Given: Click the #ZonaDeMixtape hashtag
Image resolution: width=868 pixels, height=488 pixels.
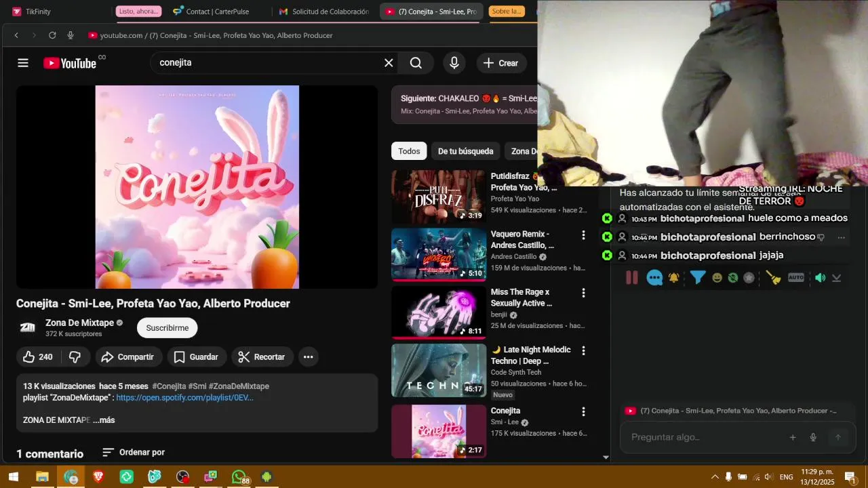Looking at the screenshot, I should [239, 386].
